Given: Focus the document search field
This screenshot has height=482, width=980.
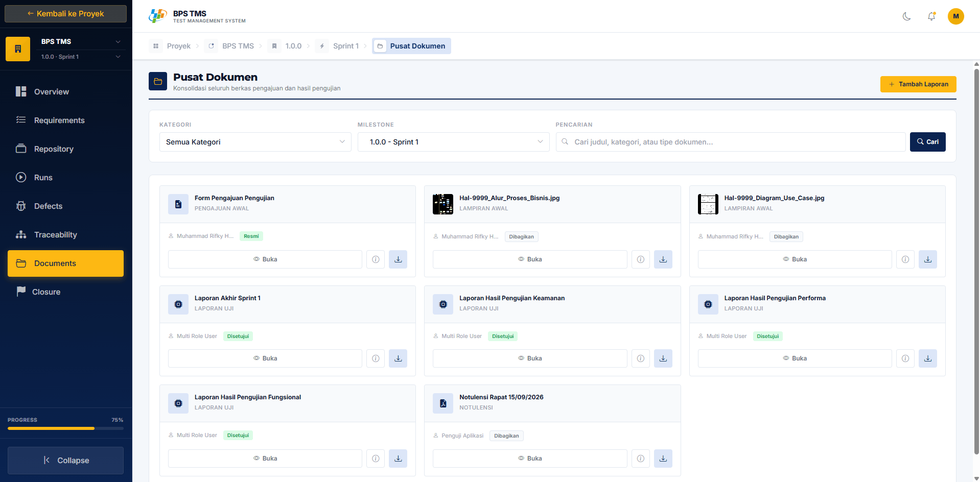Looking at the screenshot, I should click(x=731, y=142).
